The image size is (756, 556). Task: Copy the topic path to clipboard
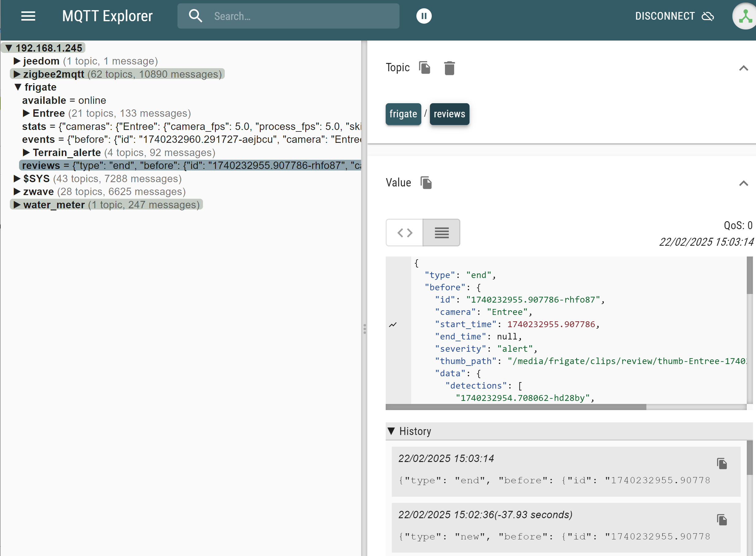click(425, 68)
